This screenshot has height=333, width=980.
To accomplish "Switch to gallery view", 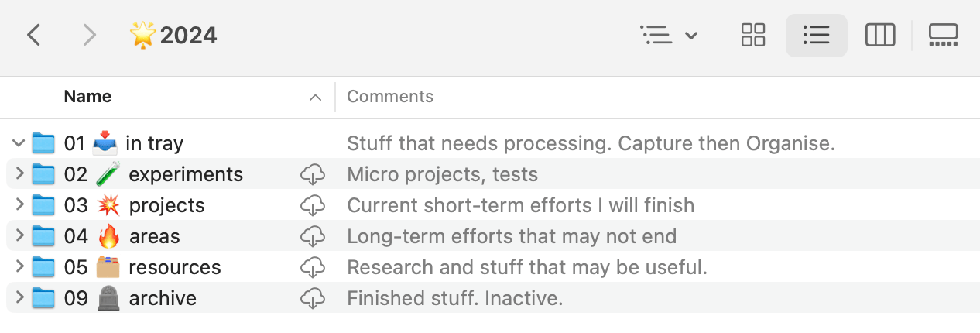I will (943, 35).
